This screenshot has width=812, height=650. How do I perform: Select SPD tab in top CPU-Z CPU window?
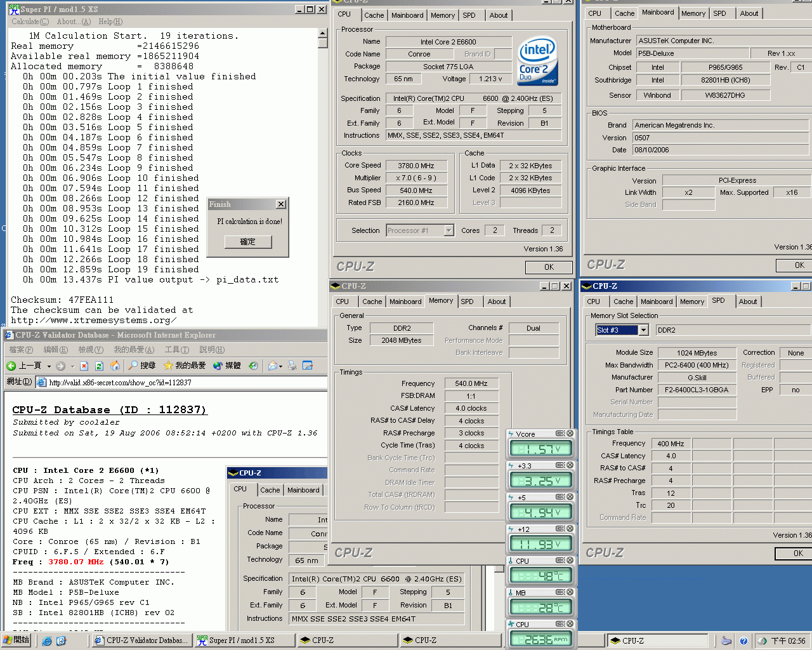469,15
